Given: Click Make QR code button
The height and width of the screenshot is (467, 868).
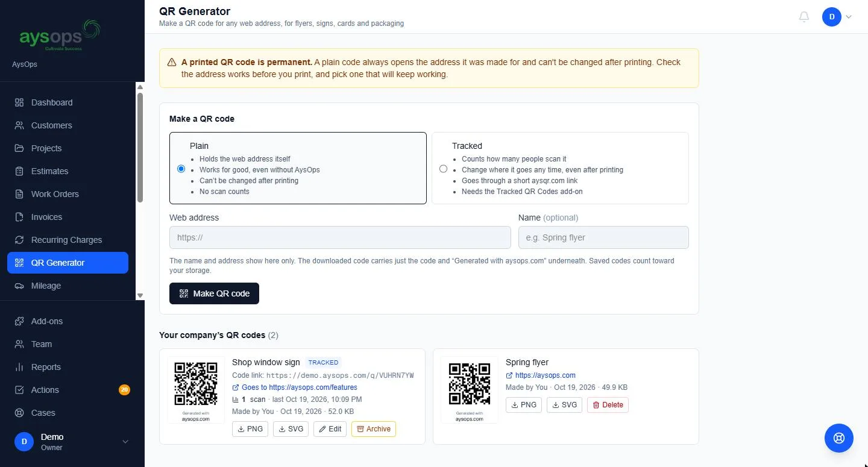Looking at the screenshot, I should click(x=214, y=293).
